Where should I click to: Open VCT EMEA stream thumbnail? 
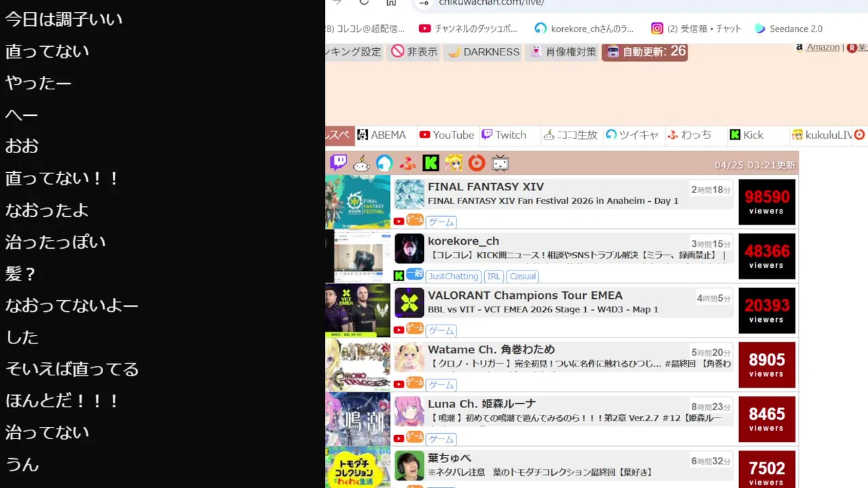[357, 310]
